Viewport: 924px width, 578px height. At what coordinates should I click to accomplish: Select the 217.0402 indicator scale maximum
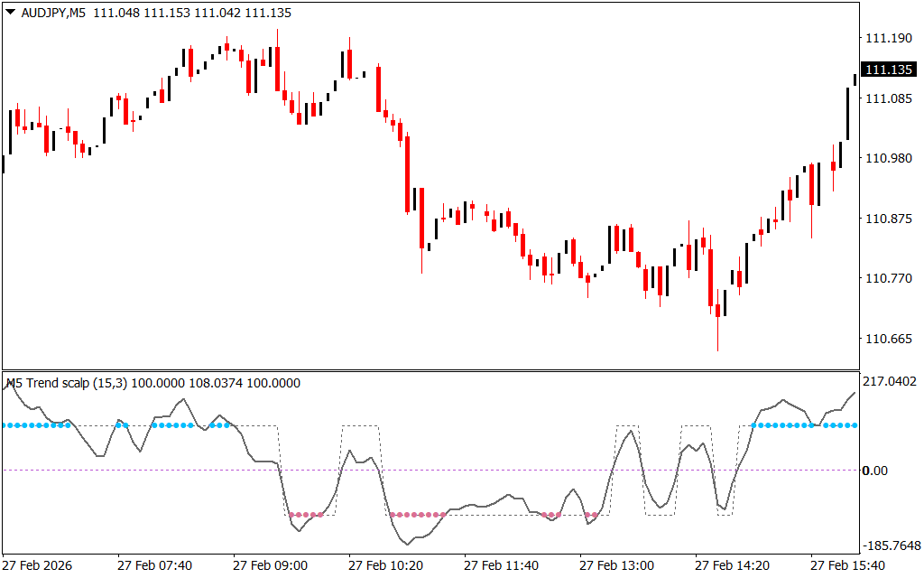coord(890,382)
